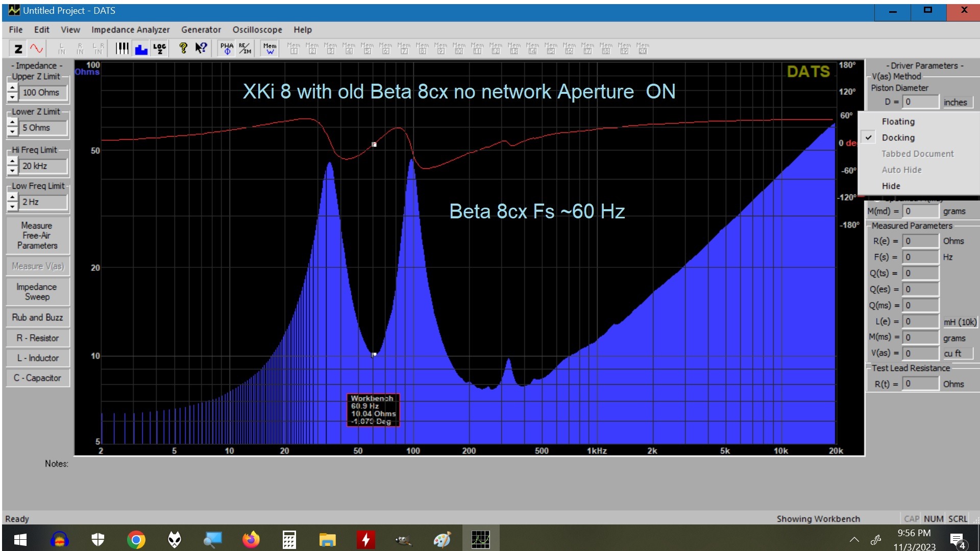Toggle the PHA phase display icon
The width and height of the screenshot is (980, 551).
227,48
